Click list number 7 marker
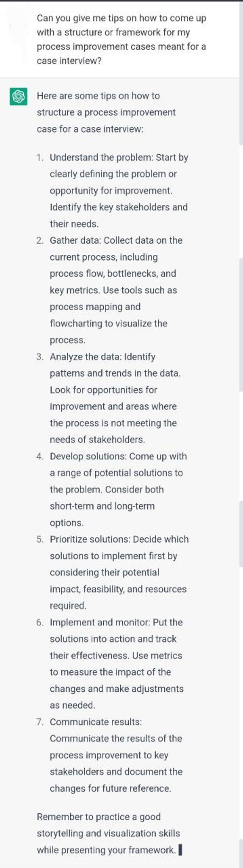This screenshot has height=868, width=243. pos(40,722)
